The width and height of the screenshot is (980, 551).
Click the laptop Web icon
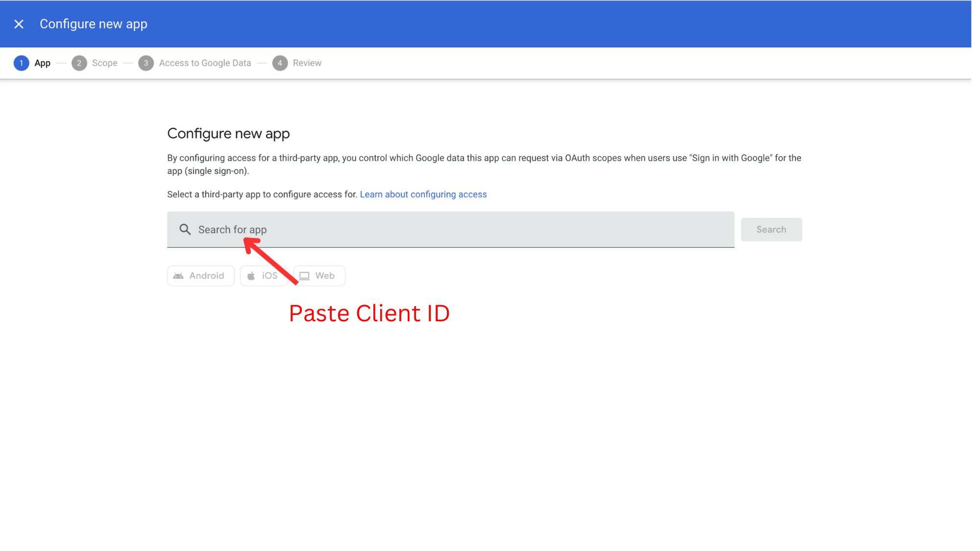tap(304, 276)
